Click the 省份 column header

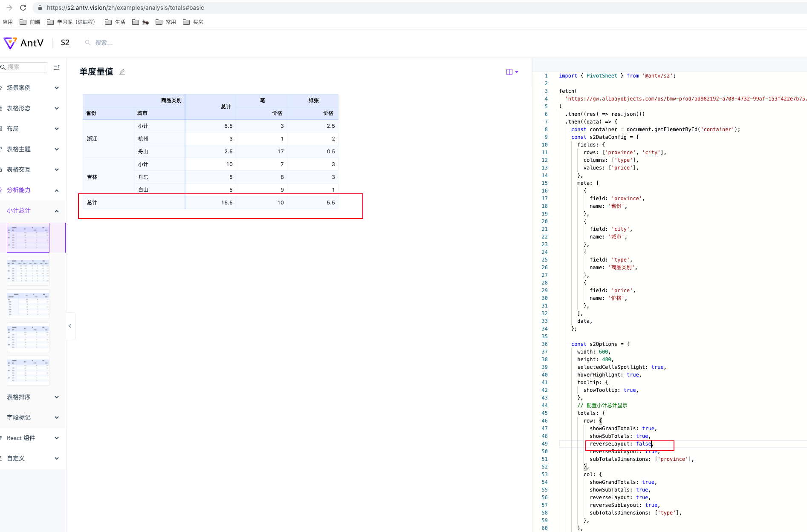(x=108, y=113)
